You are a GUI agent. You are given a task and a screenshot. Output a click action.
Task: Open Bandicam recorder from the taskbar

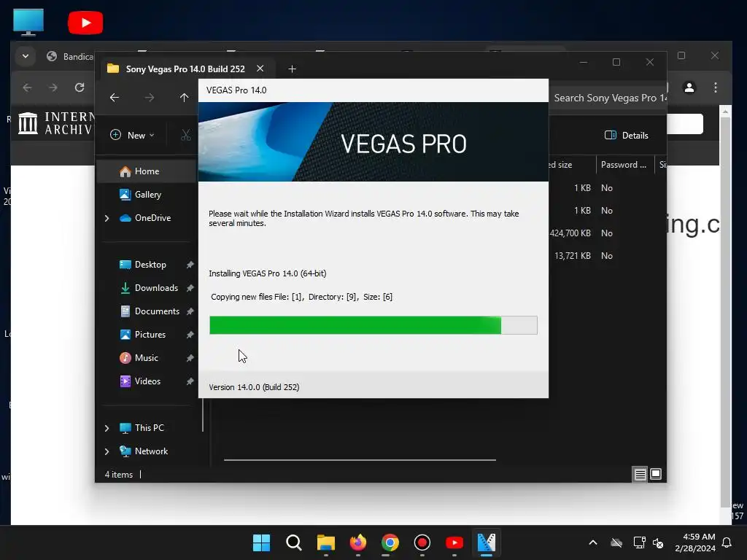click(422, 542)
